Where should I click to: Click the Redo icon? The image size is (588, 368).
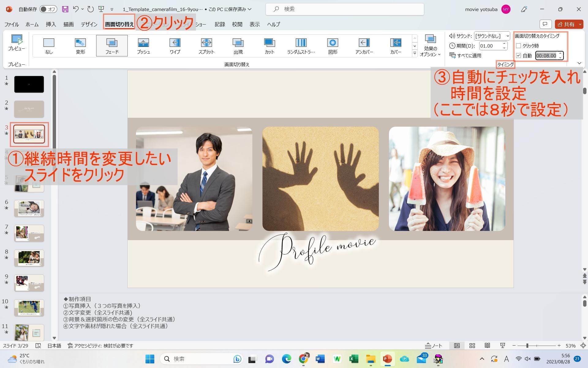90,9
